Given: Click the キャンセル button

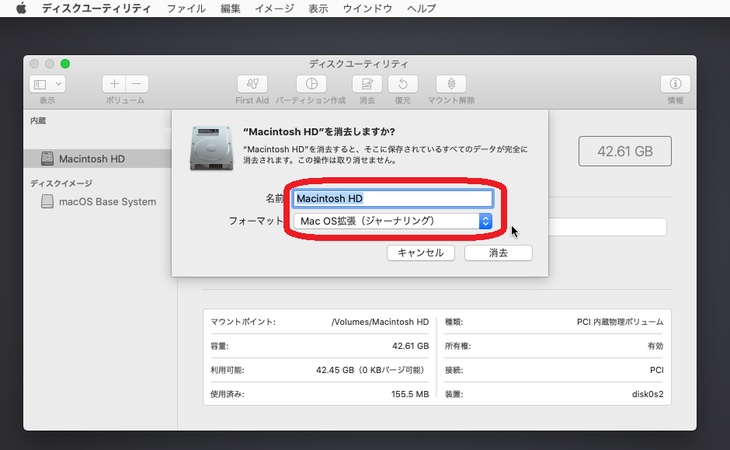Looking at the screenshot, I should click(420, 253).
